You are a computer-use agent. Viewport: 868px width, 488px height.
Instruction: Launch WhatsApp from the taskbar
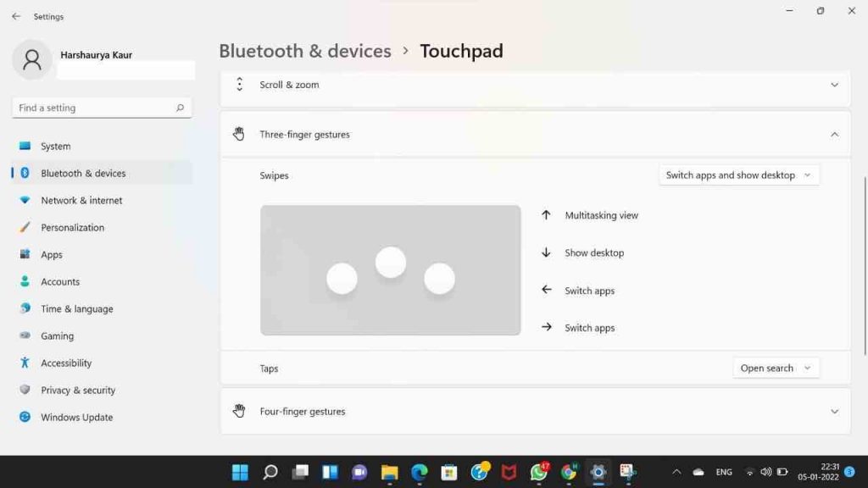click(x=537, y=473)
